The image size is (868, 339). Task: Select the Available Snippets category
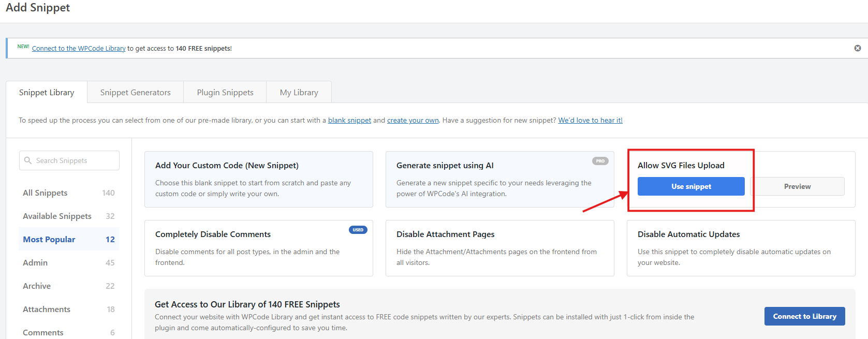tap(57, 216)
